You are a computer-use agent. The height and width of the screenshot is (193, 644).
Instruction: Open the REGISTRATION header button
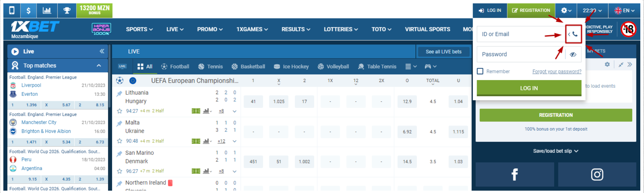tap(531, 10)
